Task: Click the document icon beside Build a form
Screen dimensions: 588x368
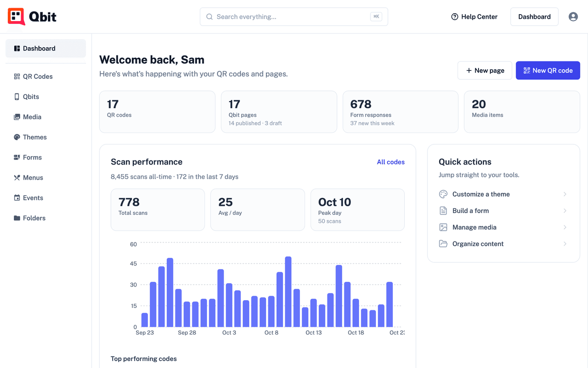Action: coord(443,211)
